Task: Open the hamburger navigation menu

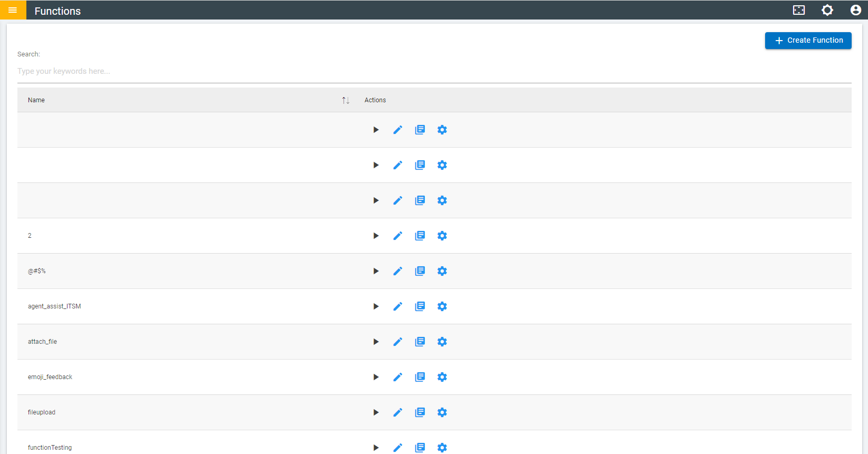Action: pyautogui.click(x=13, y=10)
